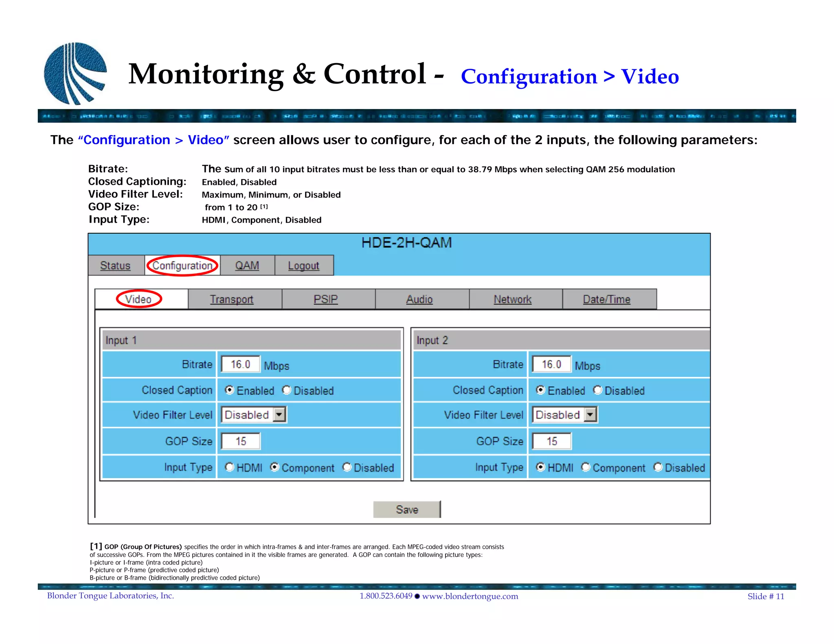Screen dimensions: 834x644
Task: Click Input 1 GOP Size field
Action: pyautogui.click(x=241, y=441)
